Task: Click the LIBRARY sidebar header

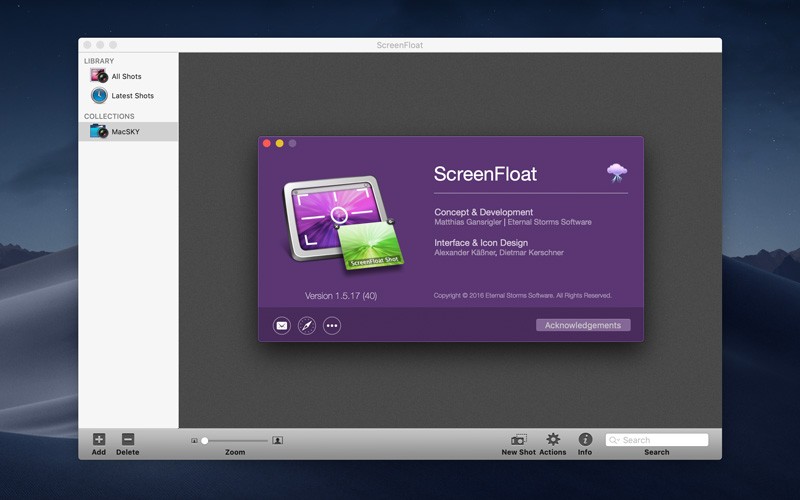Action: [99, 61]
